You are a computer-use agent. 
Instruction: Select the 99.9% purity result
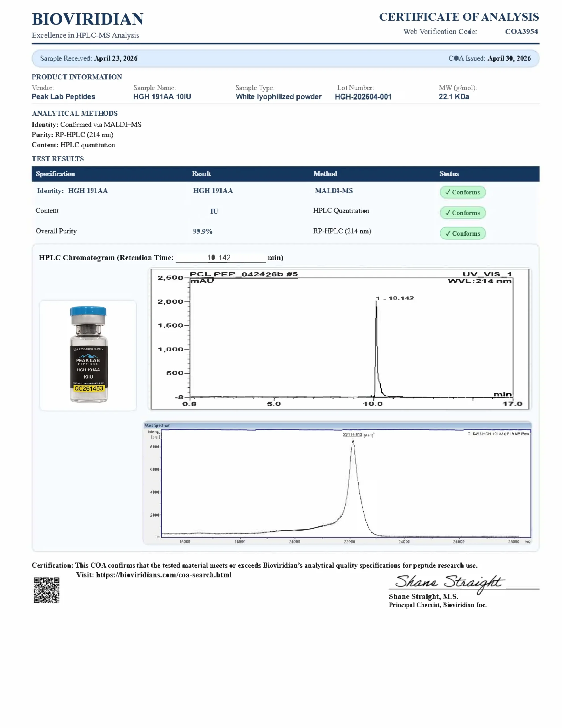point(203,231)
